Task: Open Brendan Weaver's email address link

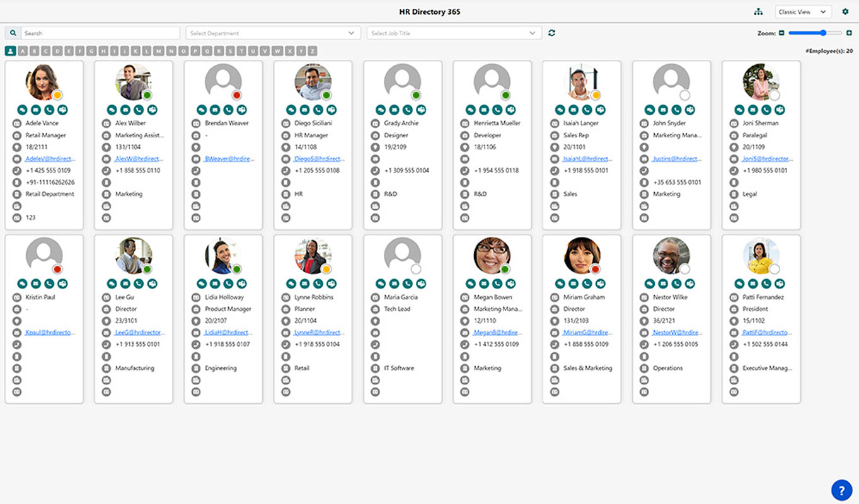Action: tap(229, 159)
